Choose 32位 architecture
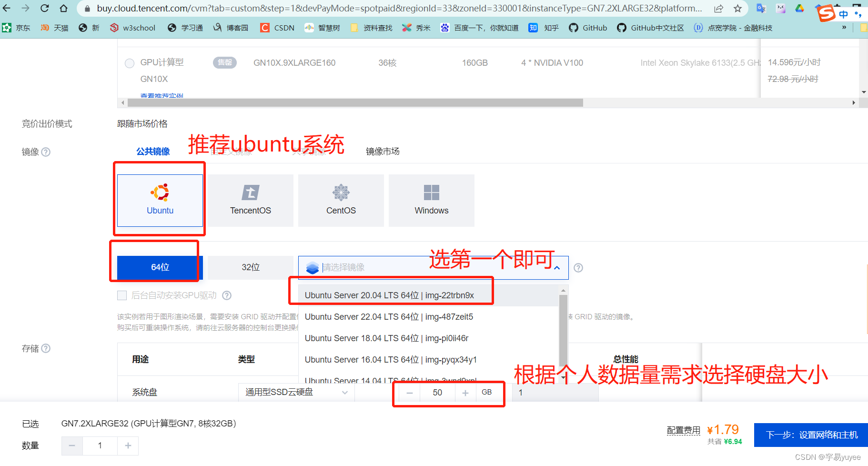Image resolution: width=868 pixels, height=466 pixels. (251, 267)
